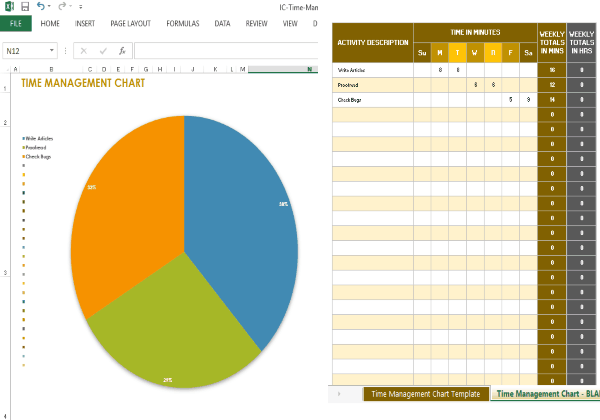Click the TIME IN MINUTES header
This screenshot has height=420, width=600.
click(x=475, y=33)
